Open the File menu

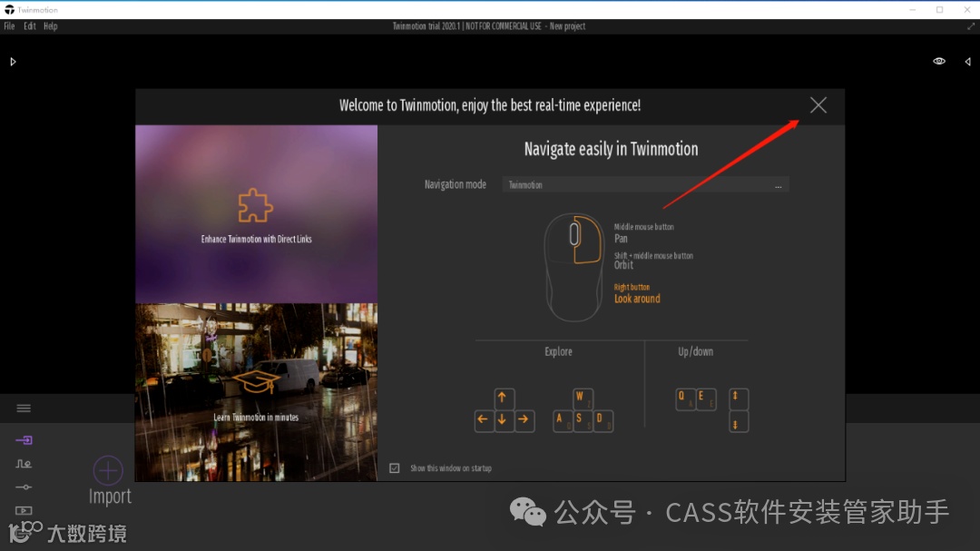pyautogui.click(x=9, y=26)
